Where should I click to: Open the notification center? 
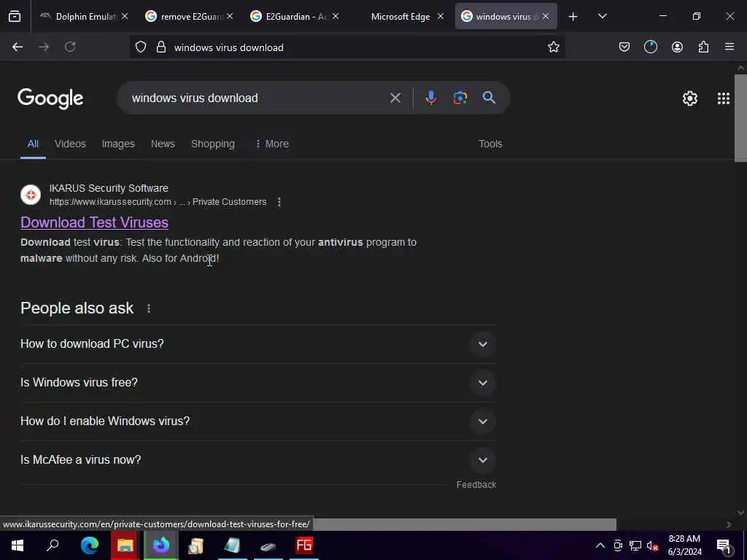(724, 545)
